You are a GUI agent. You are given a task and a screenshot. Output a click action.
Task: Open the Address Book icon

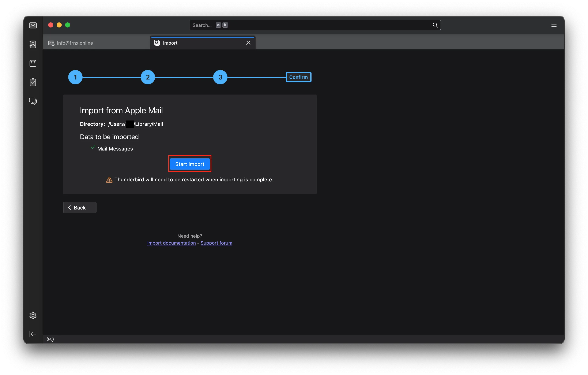point(33,44)
